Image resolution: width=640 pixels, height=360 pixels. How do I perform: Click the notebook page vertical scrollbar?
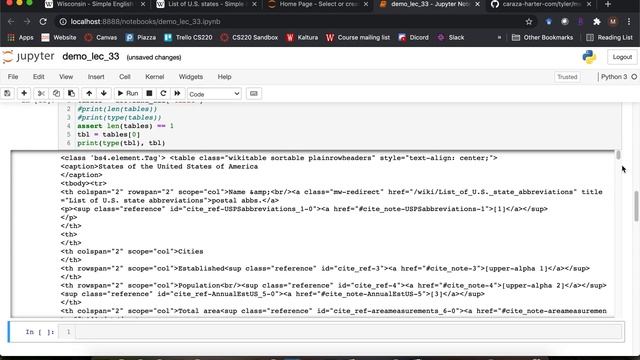coord(636,206)
